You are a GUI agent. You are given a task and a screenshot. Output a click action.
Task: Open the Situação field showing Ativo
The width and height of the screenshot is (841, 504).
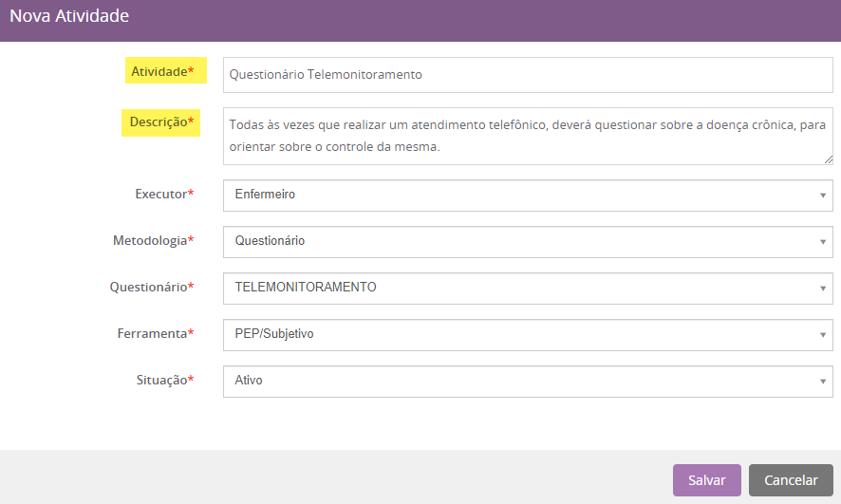coord(513,382)
